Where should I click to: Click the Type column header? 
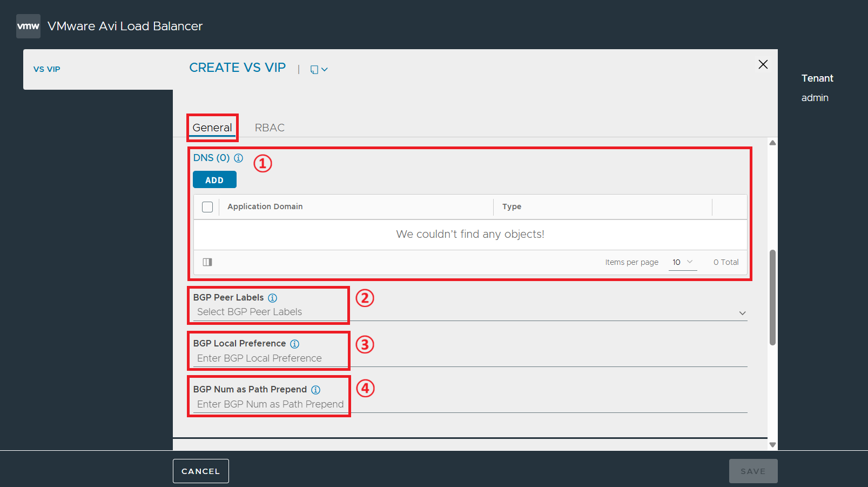(x=512, y=206)
